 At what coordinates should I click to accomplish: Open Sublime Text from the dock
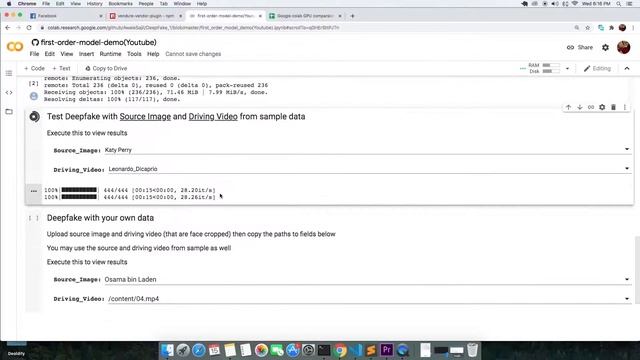tap(371, 350)
